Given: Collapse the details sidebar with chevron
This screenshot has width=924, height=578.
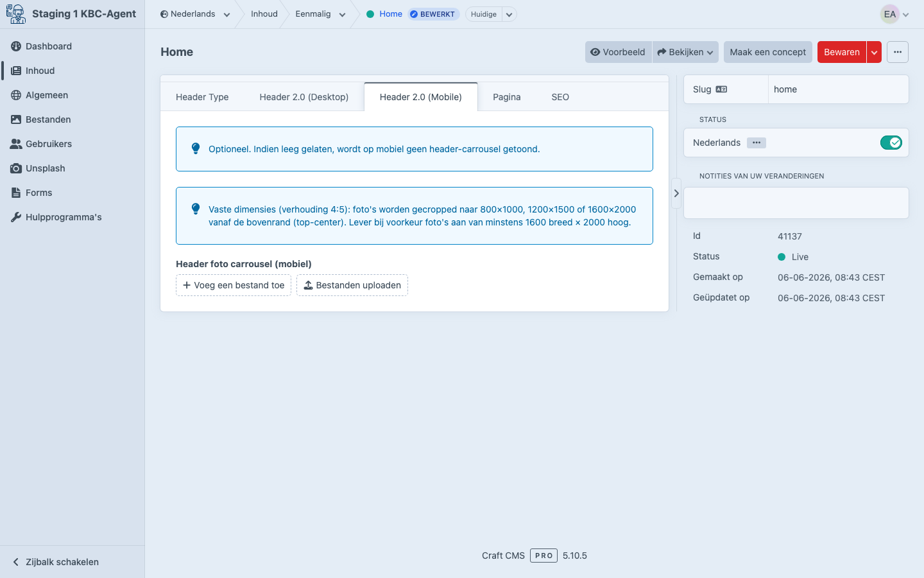Looking at the screenshot, I should pyautogui.click(x=676, y=193).
